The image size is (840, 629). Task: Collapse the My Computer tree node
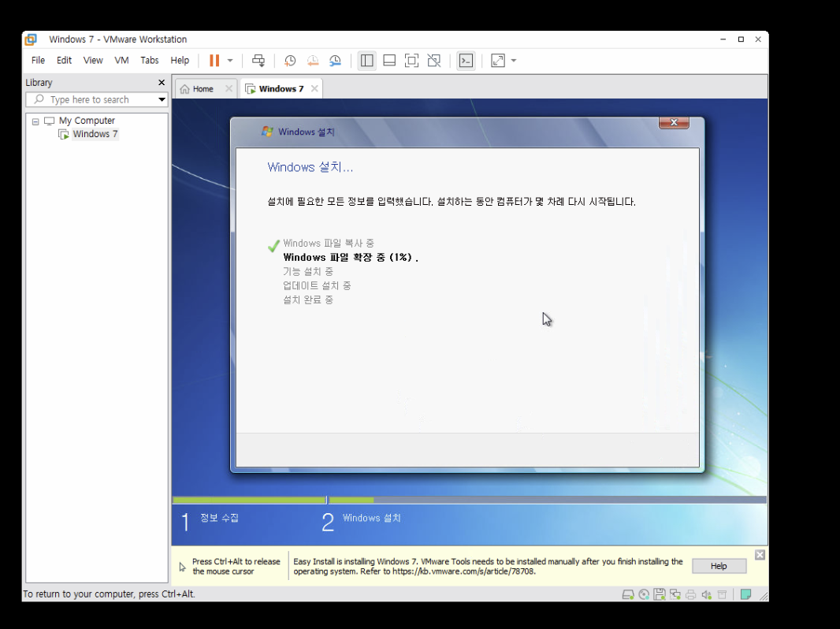coord(35,121)
